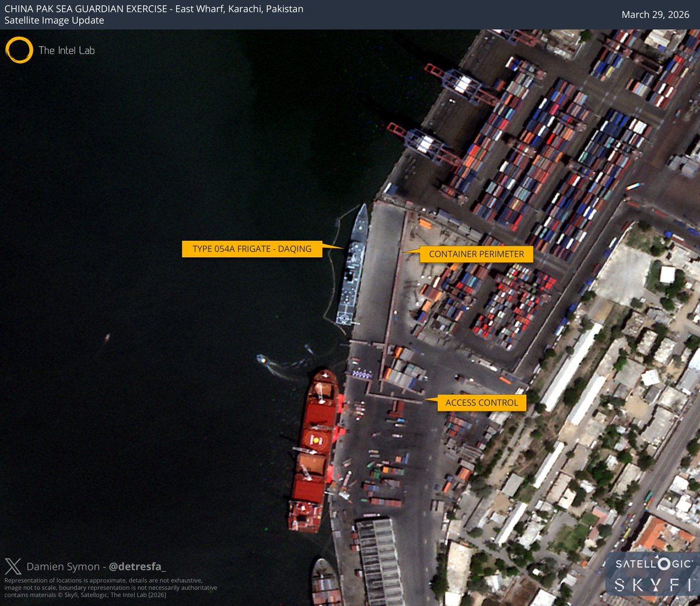Click the 'March 29, 2026' date
The width and height of the screenshot is (700, 606).
(655, 15)
